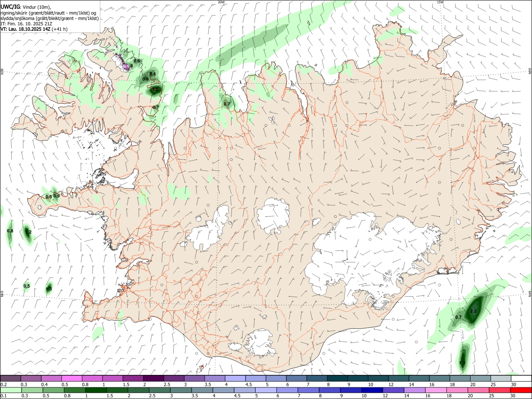Click the 'rigning/skúrir' rain legend description line
The image size is (532, 399).
click(x=49, y=12)
